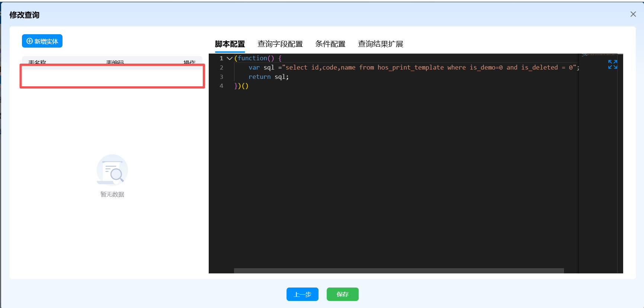The width and height of the screenshot is (644, 308).
Task: Save the query with 保存 button
Action: [342, 294]
